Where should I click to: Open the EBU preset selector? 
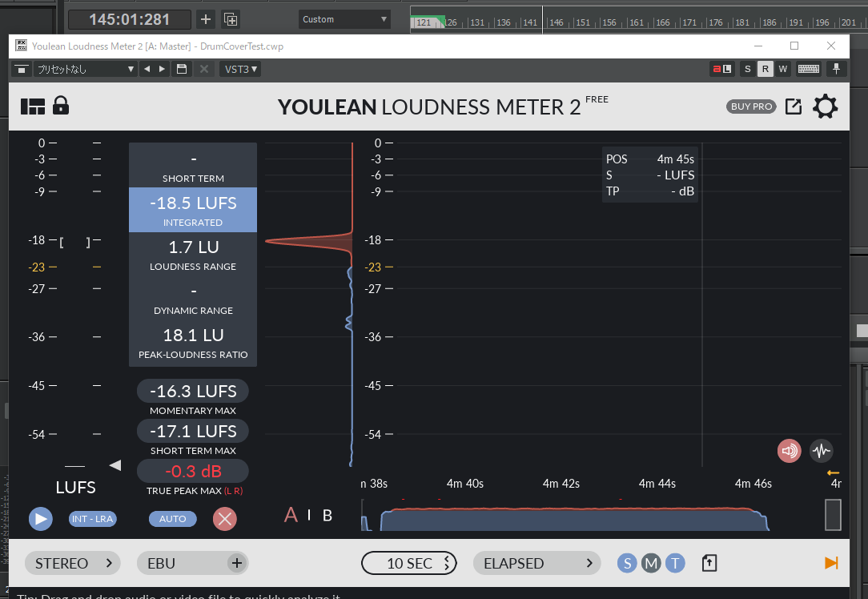coord(182,564)
